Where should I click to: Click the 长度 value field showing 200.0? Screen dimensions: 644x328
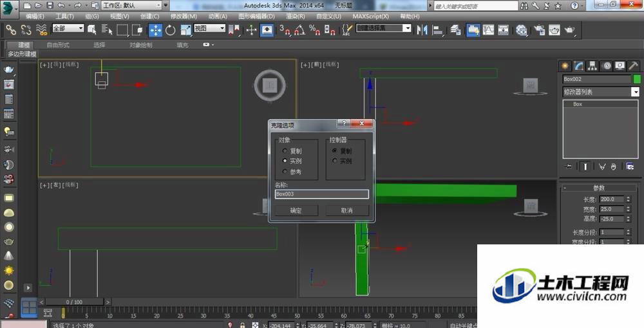click(x=612, y=199)
